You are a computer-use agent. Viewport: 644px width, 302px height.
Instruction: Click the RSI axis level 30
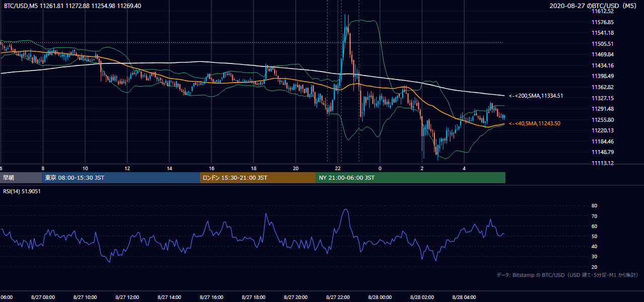coord(595,257)
